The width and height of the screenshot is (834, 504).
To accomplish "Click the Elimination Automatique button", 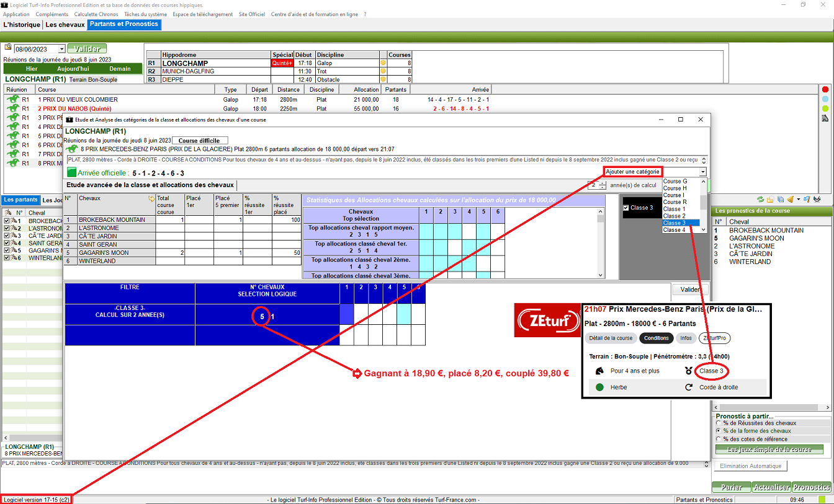I will point(751,466).
